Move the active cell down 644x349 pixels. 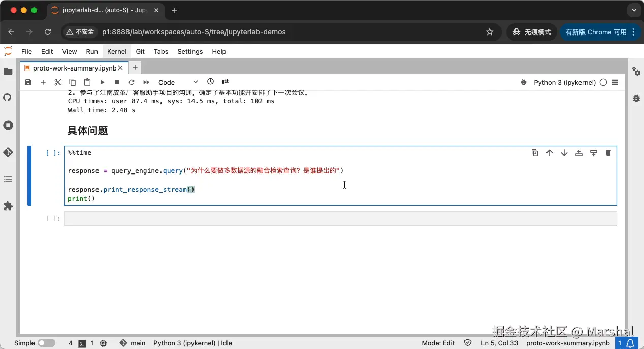click(x=564, y=153)
